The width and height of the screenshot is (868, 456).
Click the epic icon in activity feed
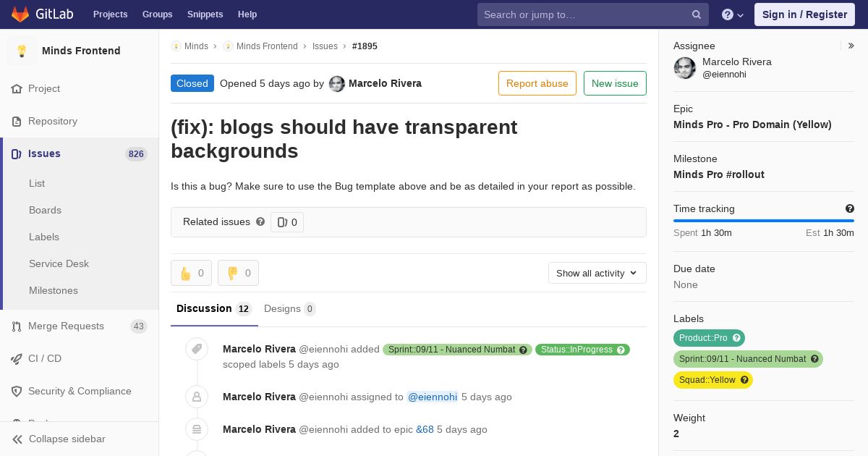tap(197, 429)
